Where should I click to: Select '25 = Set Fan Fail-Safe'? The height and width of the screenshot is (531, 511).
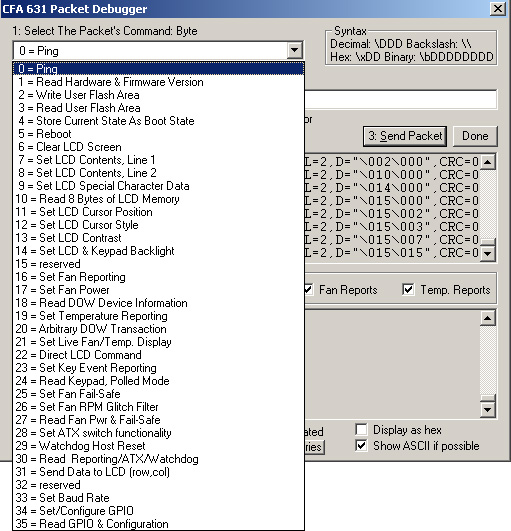(158, 394)
